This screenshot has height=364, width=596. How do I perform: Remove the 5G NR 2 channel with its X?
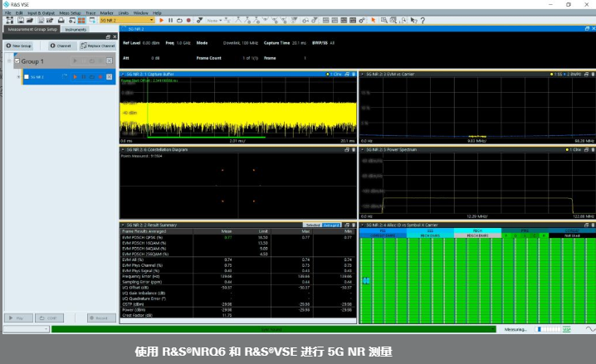click(110, 76)
